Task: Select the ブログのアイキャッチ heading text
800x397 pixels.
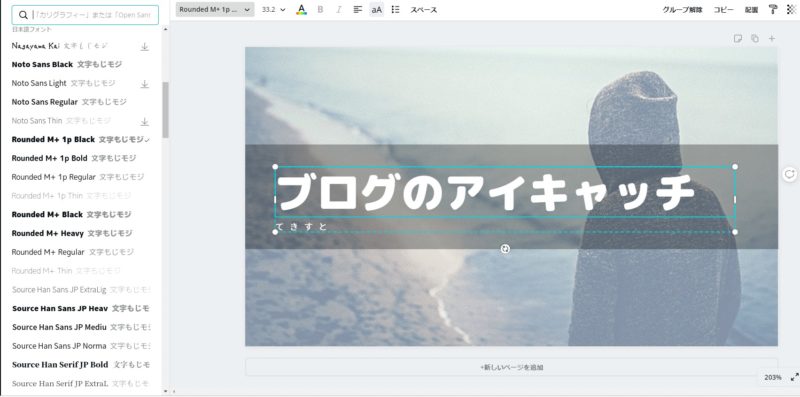Action: pos(486,192)
